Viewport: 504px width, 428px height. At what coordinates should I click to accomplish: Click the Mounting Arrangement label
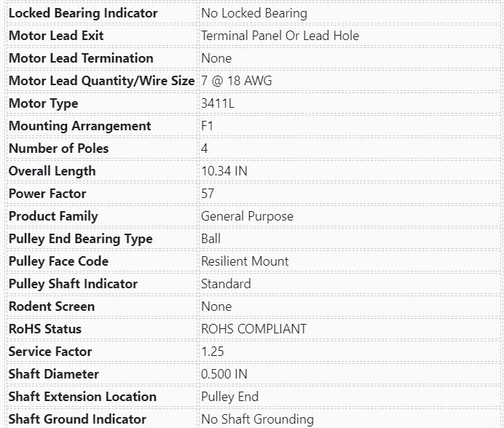(80, 126)
